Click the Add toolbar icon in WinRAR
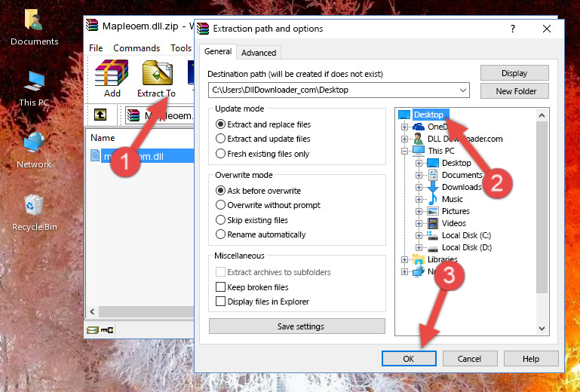 click(112, 78)
